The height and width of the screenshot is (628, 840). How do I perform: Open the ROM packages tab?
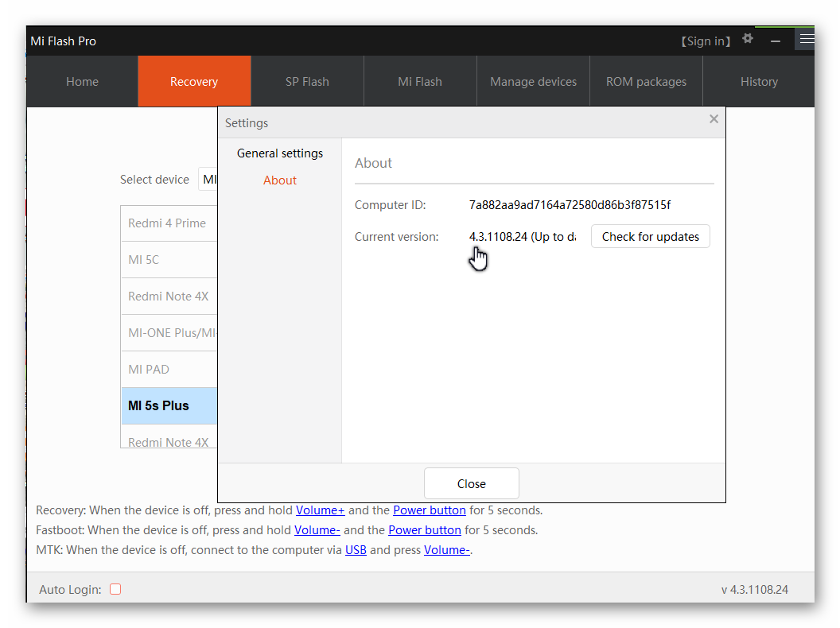click(646, 81)
